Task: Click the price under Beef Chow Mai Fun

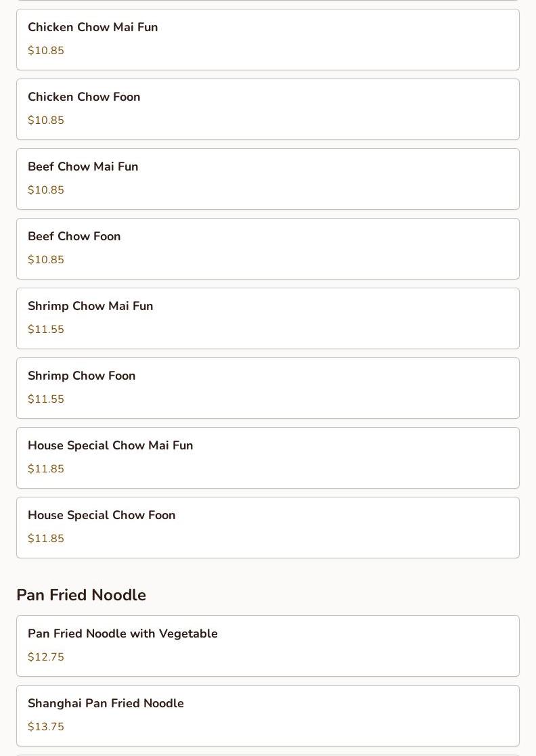Action: coord(46,190)
